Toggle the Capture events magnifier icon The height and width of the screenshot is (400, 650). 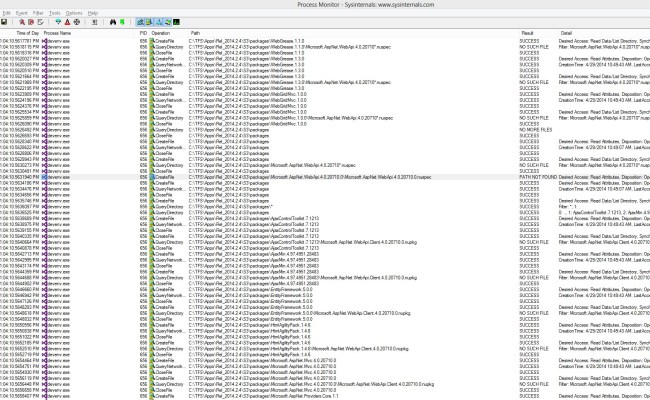(x=22, y=22)
